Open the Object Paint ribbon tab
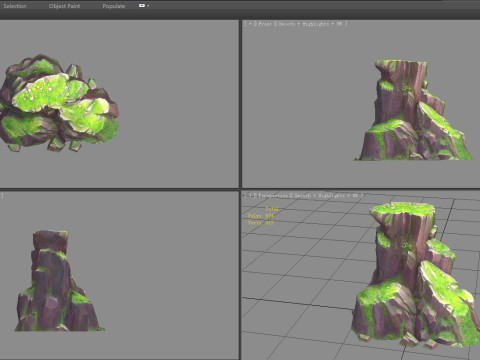Screen dimensions: 480x360 coord(64,6)
